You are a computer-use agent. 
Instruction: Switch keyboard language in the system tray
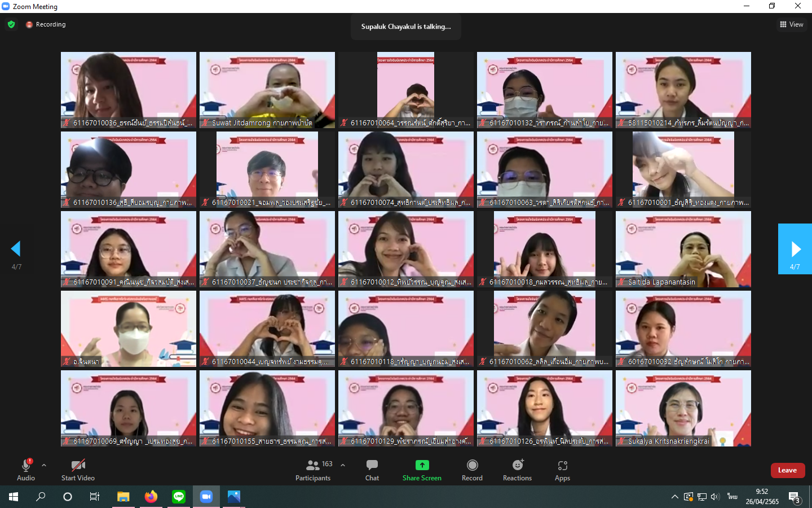[732, 497]
